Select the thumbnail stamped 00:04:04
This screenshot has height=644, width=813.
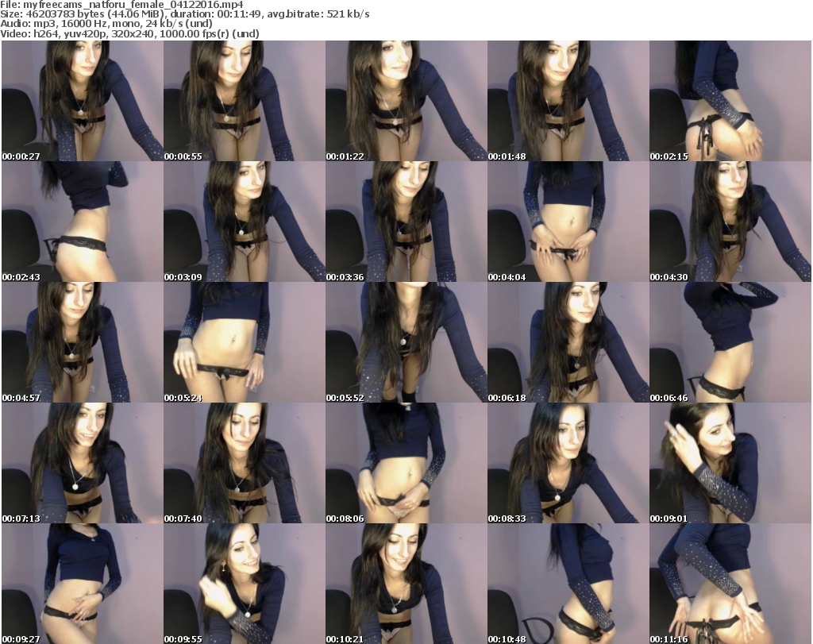568,222
